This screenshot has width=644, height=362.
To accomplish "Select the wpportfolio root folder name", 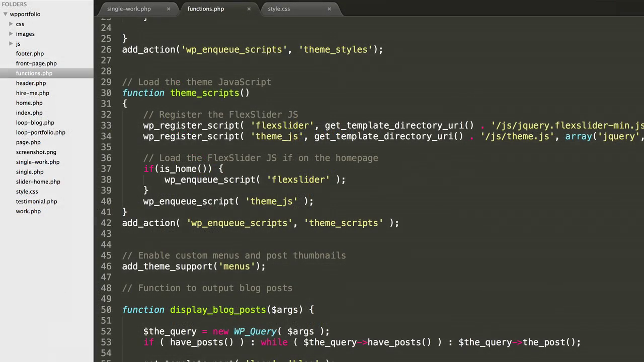I will (x=25, y=14).
